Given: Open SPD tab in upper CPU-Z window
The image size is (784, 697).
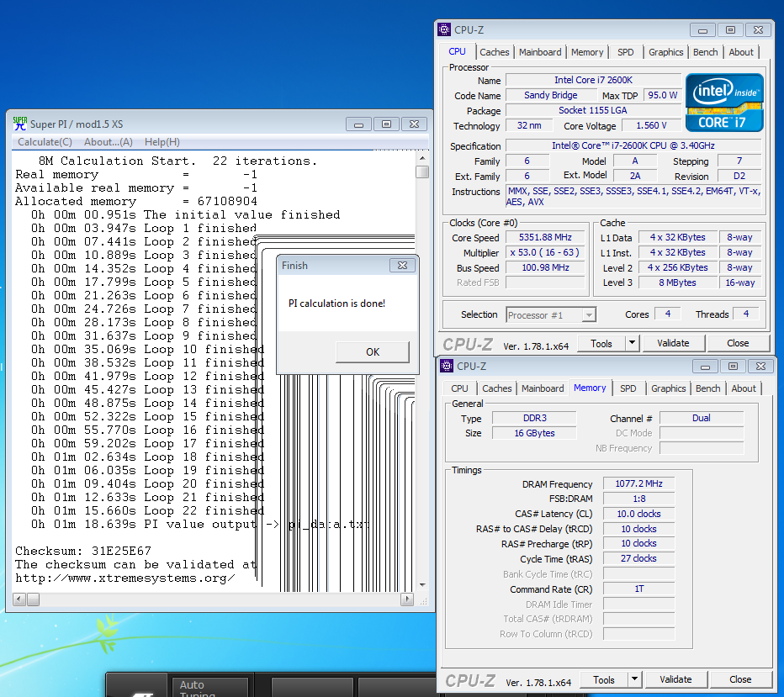Looking at the screenshot, I should click(x=625, y=52).
